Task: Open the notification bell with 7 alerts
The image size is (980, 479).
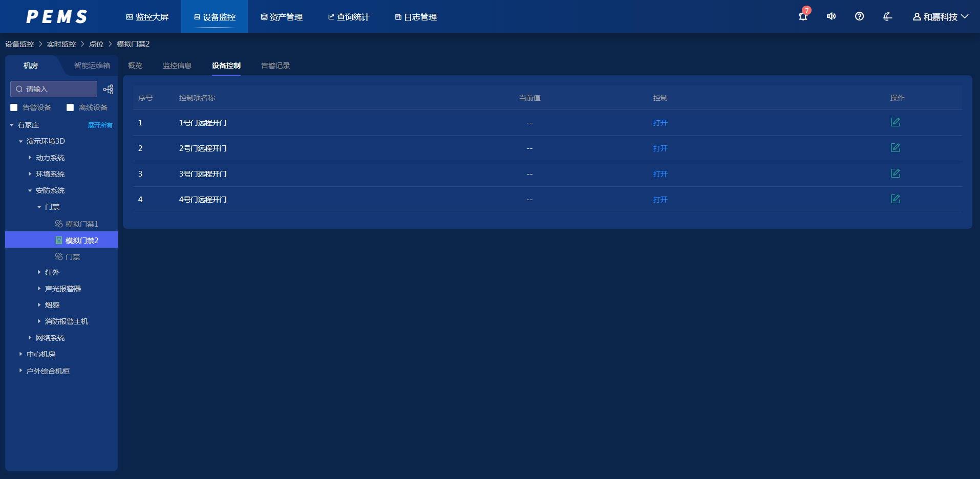Action: point(802,16)
